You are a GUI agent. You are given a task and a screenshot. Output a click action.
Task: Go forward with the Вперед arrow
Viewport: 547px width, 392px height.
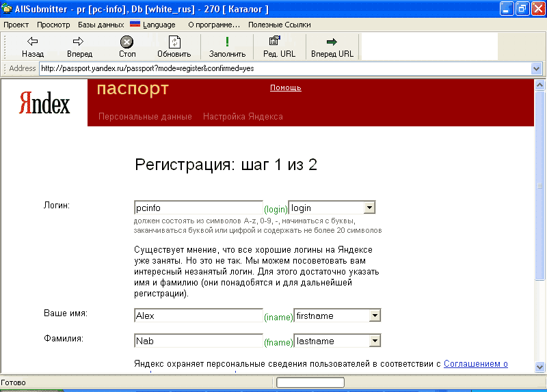pos(79,46)
